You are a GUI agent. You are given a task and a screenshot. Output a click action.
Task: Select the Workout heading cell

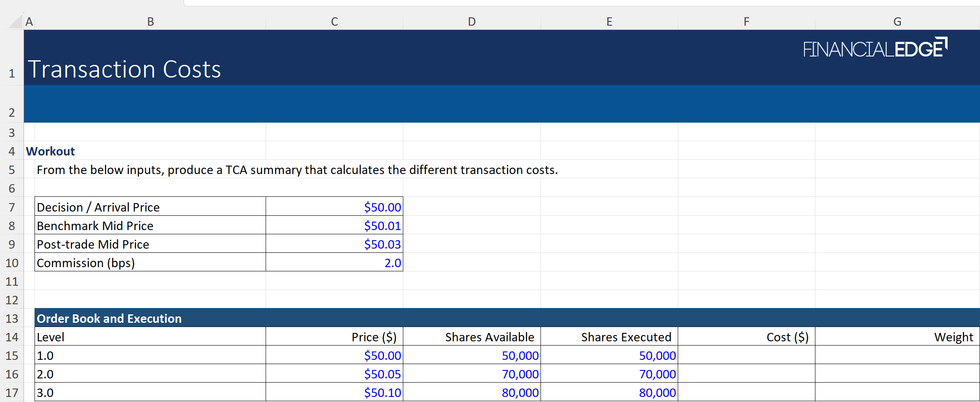point(51,151)
